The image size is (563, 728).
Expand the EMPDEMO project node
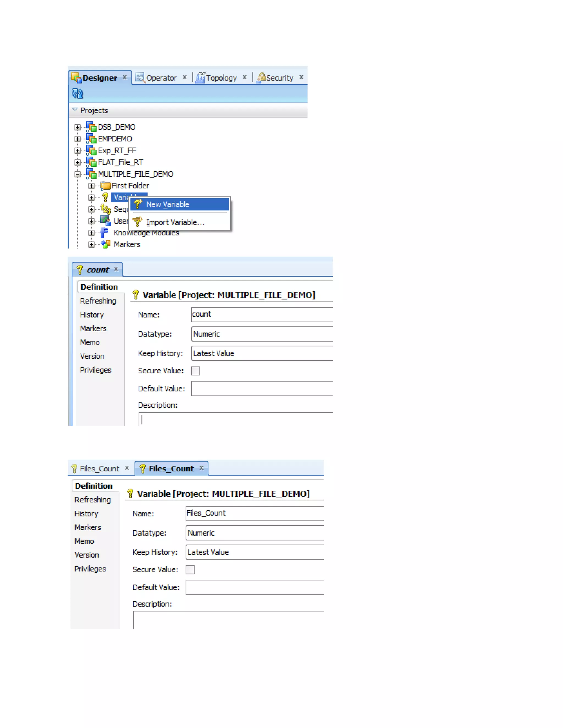coord(77,139)
